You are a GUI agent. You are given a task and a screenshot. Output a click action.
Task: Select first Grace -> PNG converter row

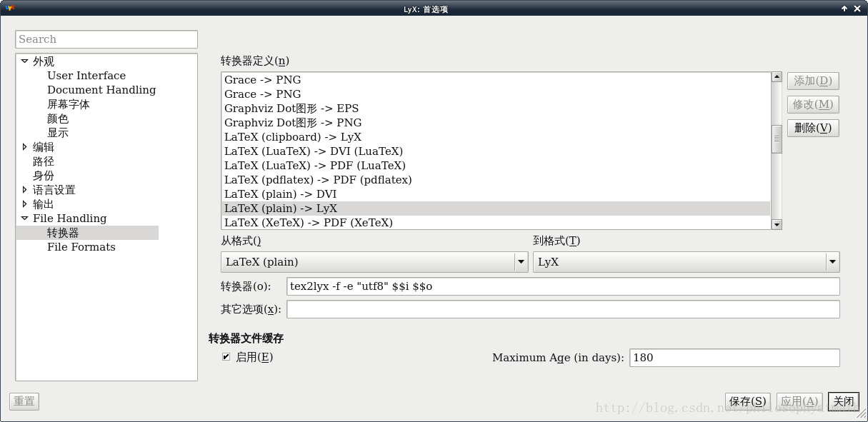coord(496,80)
